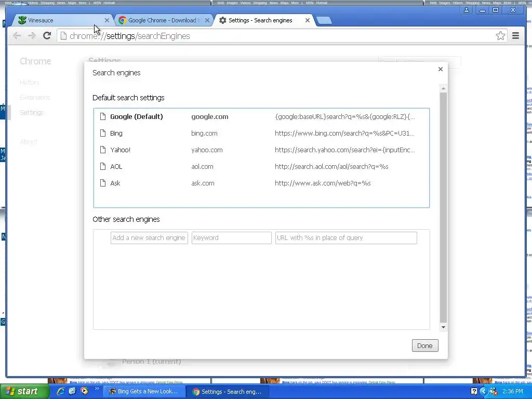This screenshot has height=399, width=532.
Task: Close the Vinesauce tab
Action: pos(107,20)
